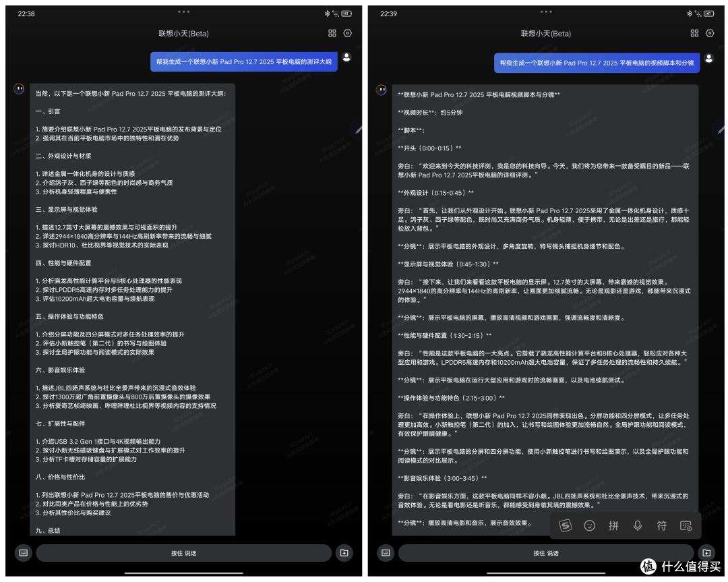Select the 测评大纲 request message bubble
728x582 pixels.
click(x=244, y=62)
